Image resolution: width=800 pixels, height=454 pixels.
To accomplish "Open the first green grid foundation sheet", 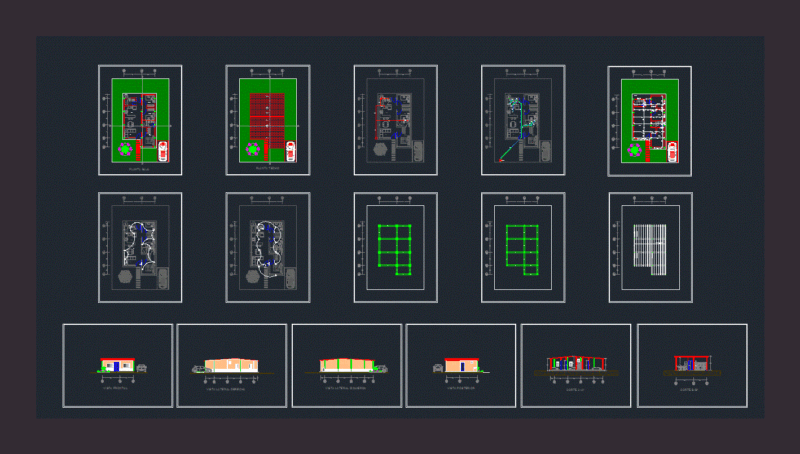I will 395,247.
